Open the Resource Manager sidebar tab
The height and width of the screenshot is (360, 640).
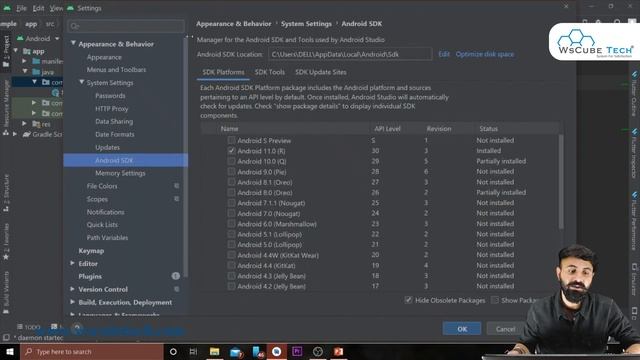coord(6,107)
